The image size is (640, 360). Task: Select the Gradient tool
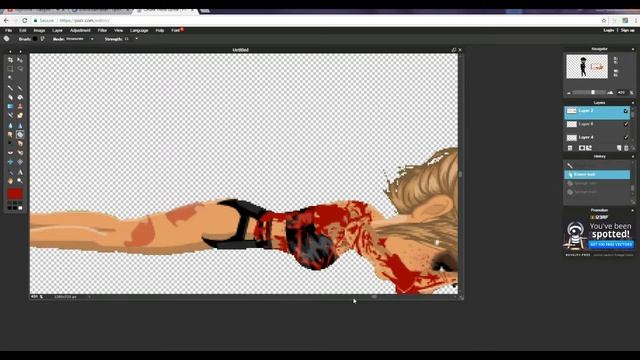[10, 106]
